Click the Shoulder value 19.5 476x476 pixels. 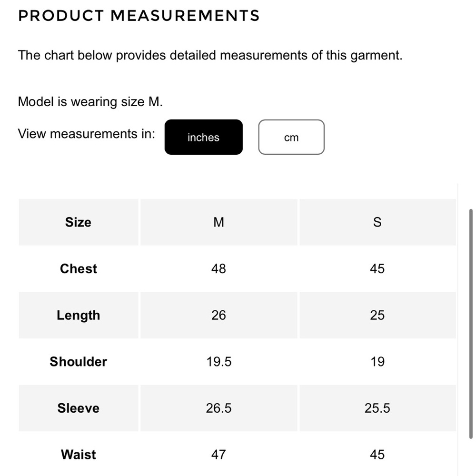pyautogui.click(x=218, y=362)
